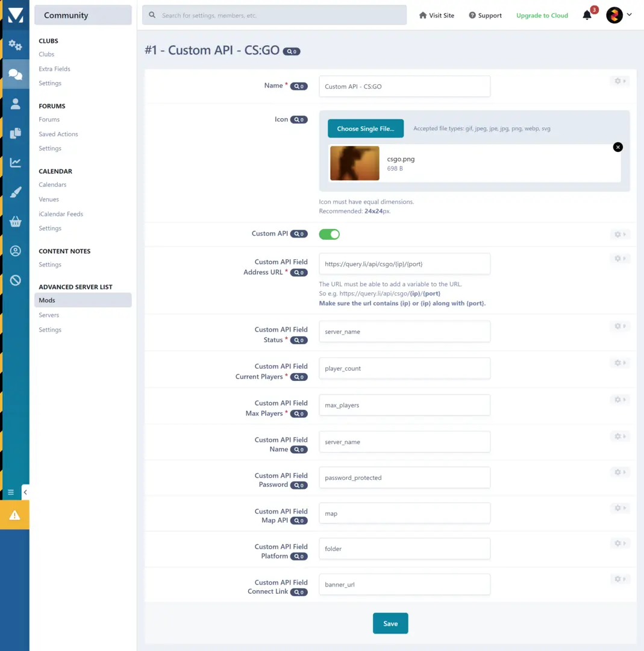Click search badge next to page title
644x651 pixels.
click(x=292, y=51)
